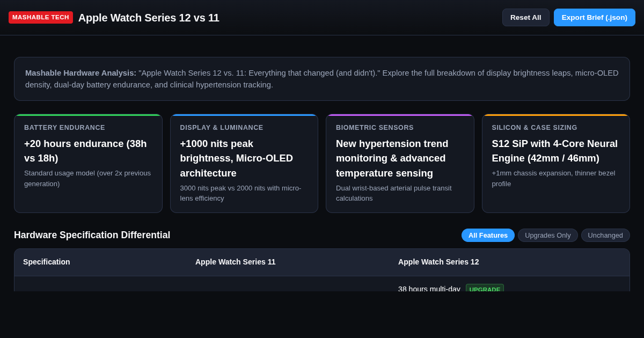Image resolution: width=644 pixels, height=338 pixels.
Task: Show only Unchanged features
Action: coord(605,235)
